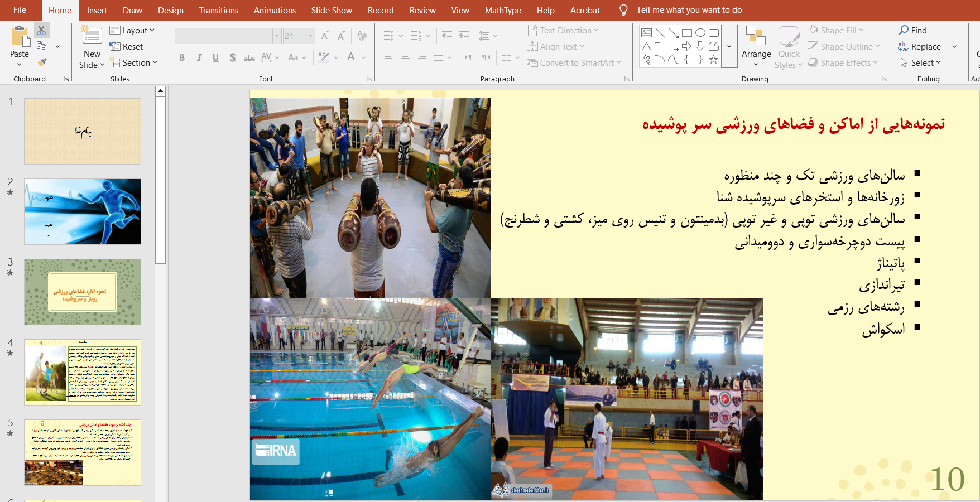Click the Replace button

[920, 46]
